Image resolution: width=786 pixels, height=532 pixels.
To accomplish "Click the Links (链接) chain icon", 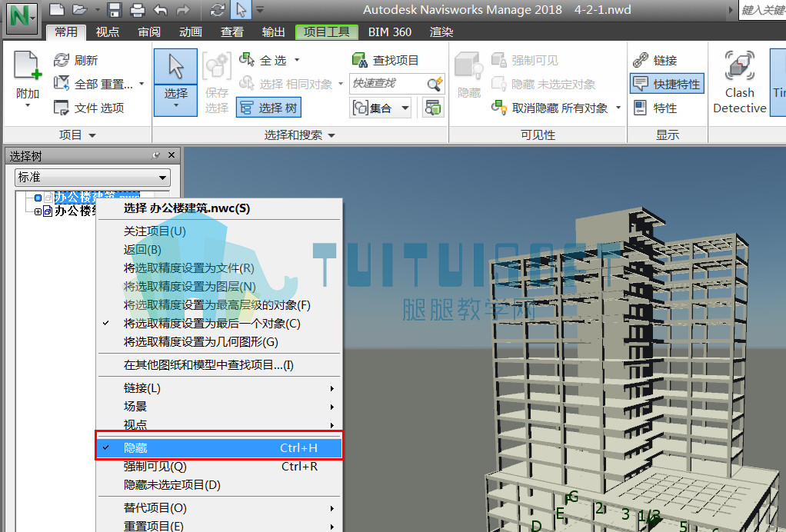I will 641,60.
